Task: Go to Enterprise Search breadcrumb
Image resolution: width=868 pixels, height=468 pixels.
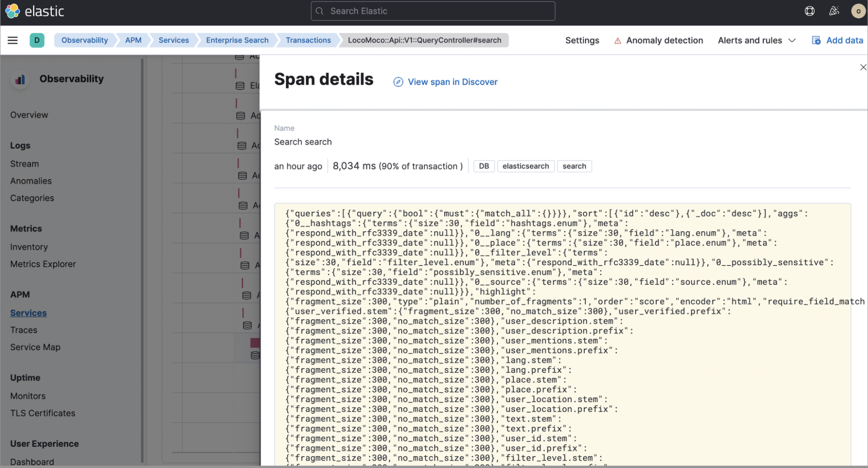Action: coord(237,40)
